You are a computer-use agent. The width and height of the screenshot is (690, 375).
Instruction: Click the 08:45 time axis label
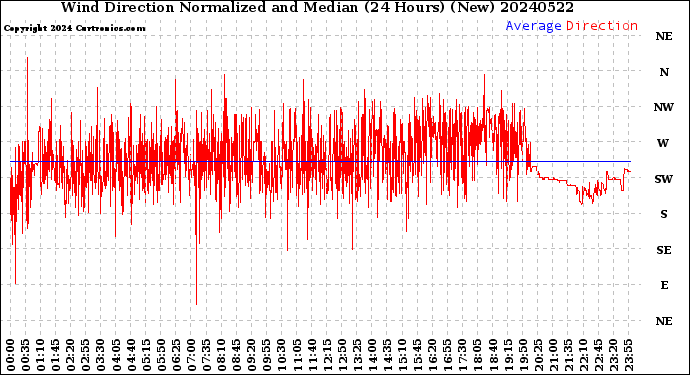(237, 355)
